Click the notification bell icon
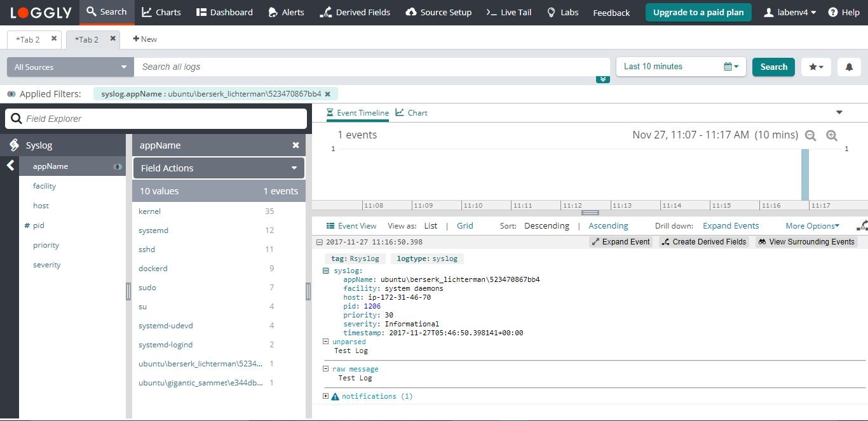The image size is (868, 421). (x=849, y=67)
